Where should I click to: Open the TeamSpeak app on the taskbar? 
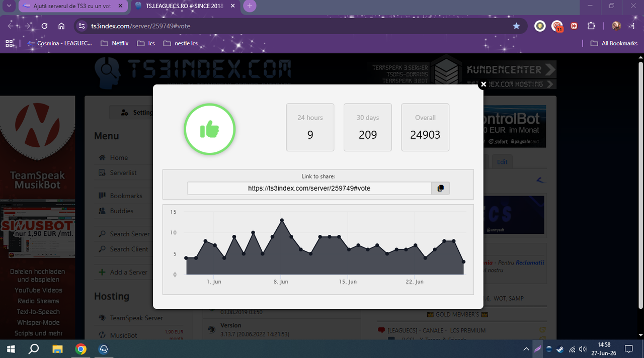coord(104,348)
